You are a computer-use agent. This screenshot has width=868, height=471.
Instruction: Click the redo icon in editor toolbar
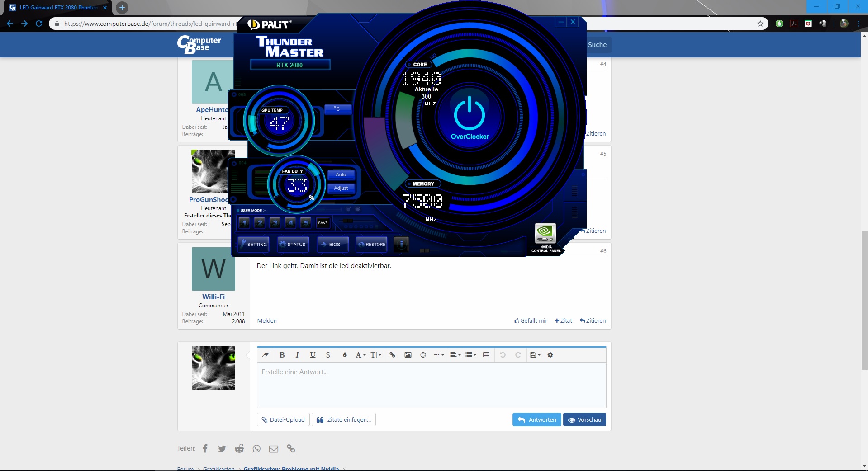tap(518, 355)
